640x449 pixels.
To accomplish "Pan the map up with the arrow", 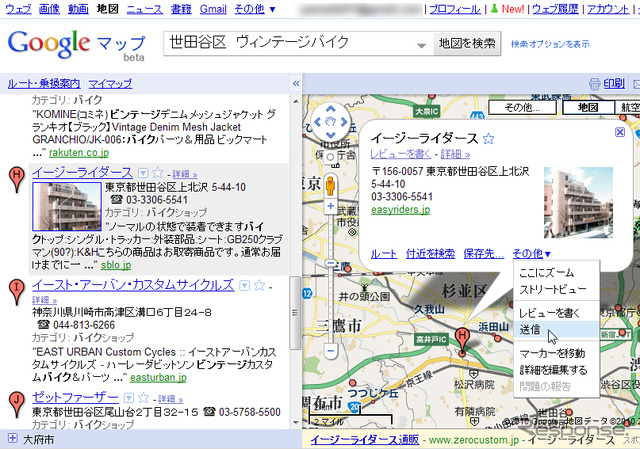I will (x=331, y=109).
